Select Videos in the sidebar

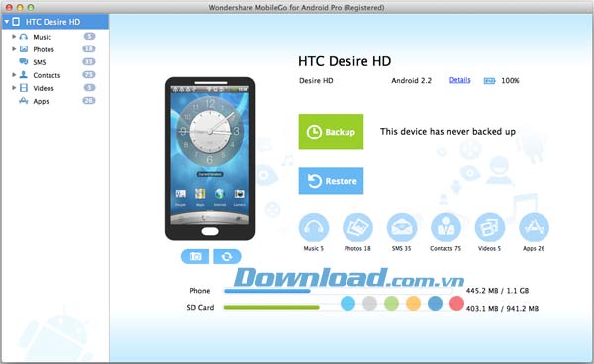click(44, 88)
